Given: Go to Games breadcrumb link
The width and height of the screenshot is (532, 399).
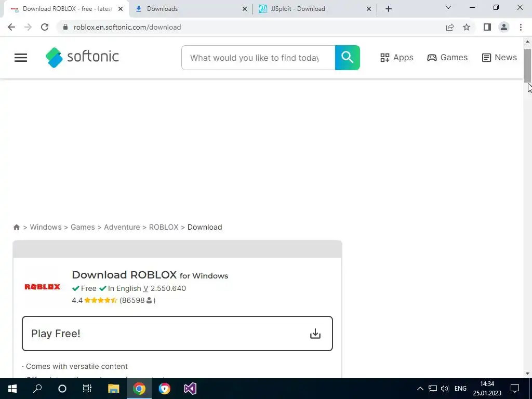Looking at the screenshot, I should pyautogui.click(x=83, y=227).
